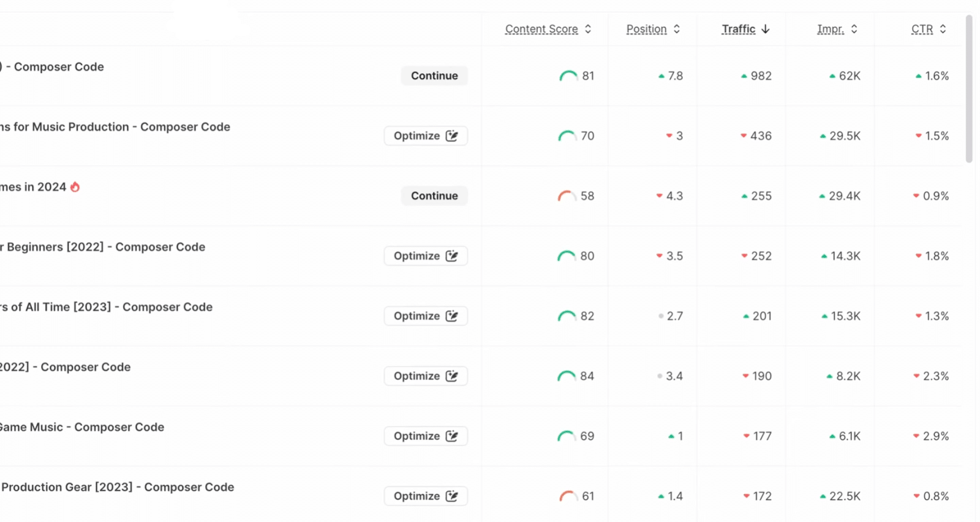
Task: Click the red down arrow beside traffic 436
Action: (x=744, y=136)
